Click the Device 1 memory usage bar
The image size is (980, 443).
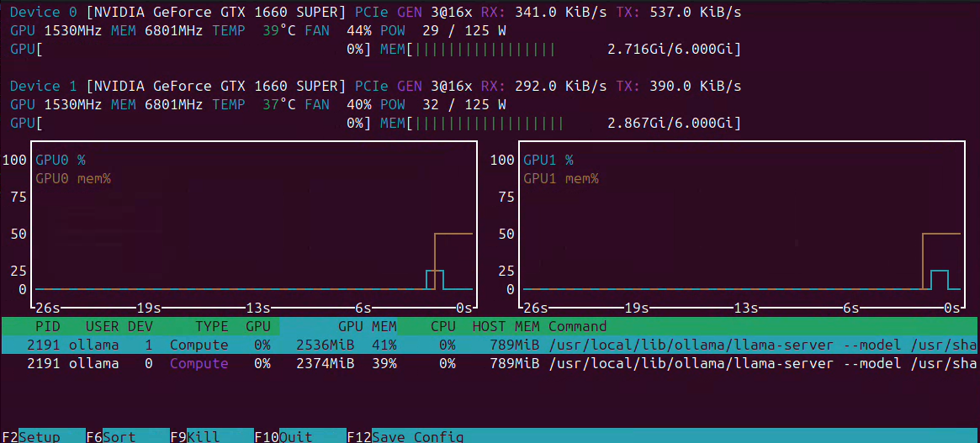tap(560, 123)
